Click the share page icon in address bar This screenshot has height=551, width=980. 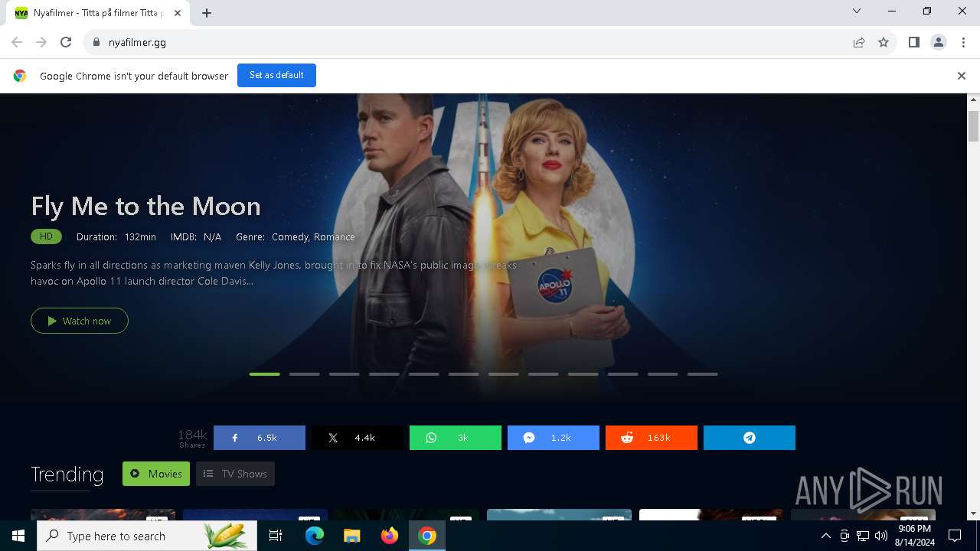[859, 42]
